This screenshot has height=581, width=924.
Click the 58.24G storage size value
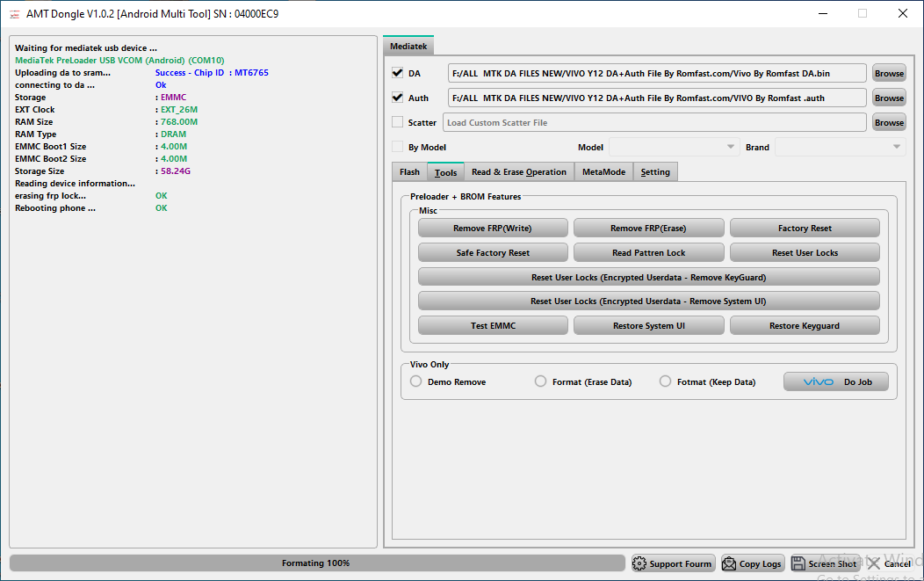pos(176,171)
